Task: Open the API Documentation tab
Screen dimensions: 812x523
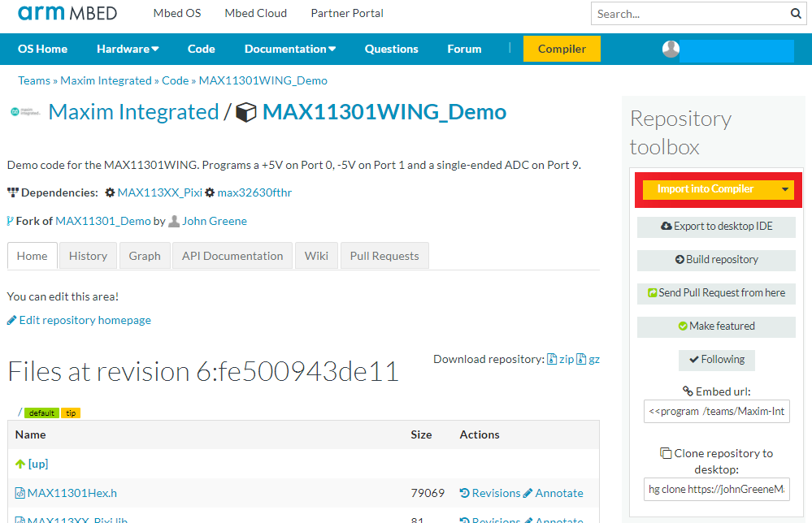Action: [x=232, y=256]
